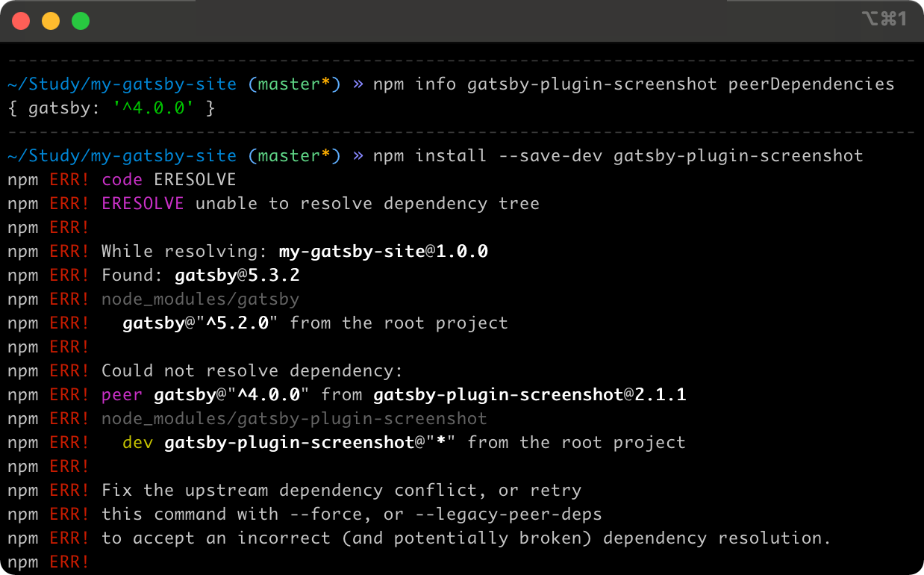Image resolution: width=924 pixels, height=575 pixels.
Task: Click the first '~/Study/my-gatsby-site' prompt path
Action: (122, 84)
